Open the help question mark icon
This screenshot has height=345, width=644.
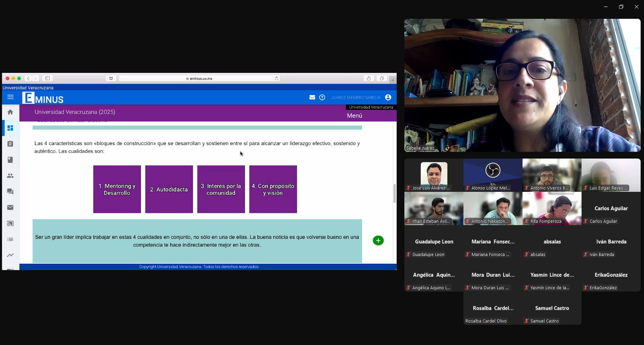click(322, 97)
